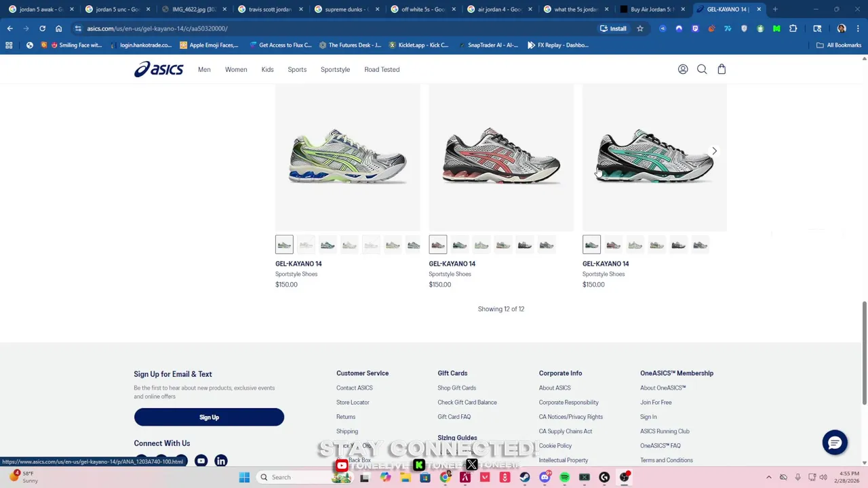Open the apps grid icon in bookmarks bar

9,45
